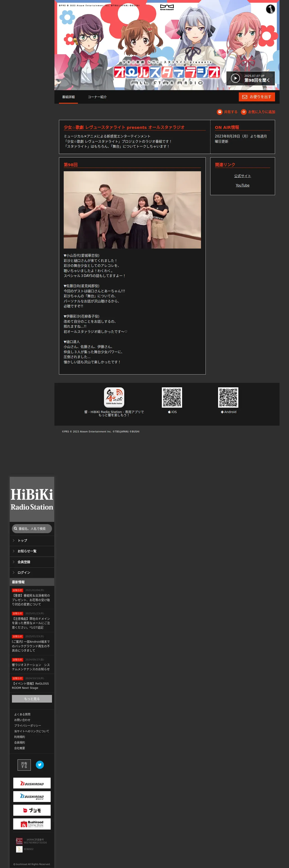Image resolution: width=289 pixels, height=868 pixels.
Task: Click the star icon for お気に入りに追加
Action: click(x=244, y=112)
